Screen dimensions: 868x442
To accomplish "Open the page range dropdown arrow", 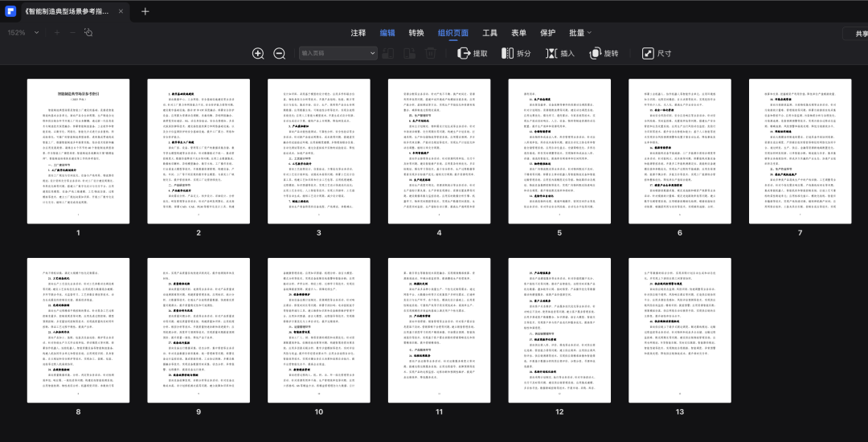I will [373, 53].
